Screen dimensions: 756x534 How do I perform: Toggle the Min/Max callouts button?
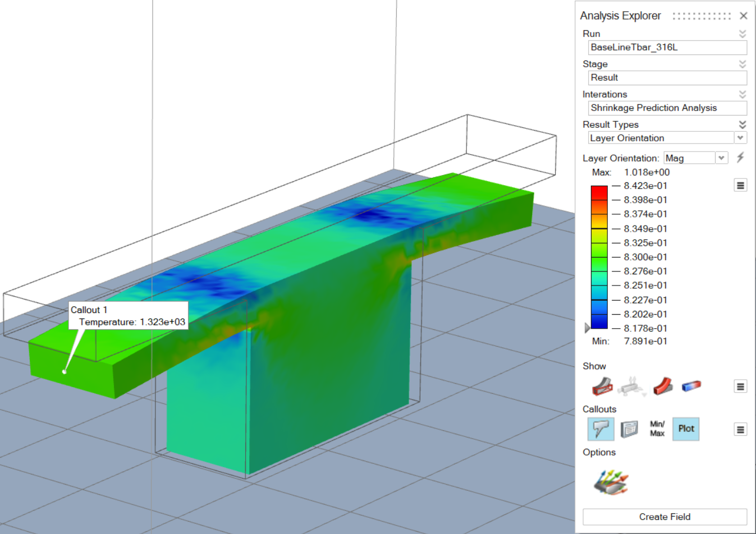[657, 429]
